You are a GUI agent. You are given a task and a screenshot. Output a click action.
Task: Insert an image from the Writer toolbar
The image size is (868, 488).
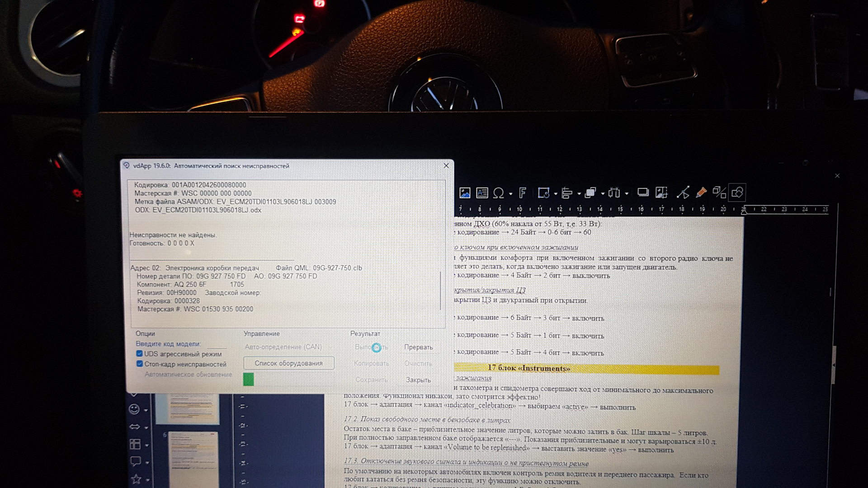(x=465, y=193)
